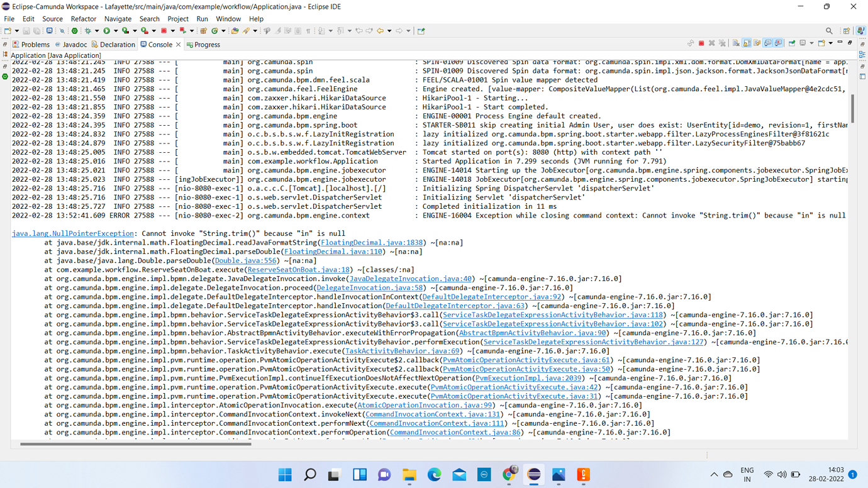The image size is (868, 488).
Task: Open the Back history dropdown arrow
Action: [x=389, y=31]
